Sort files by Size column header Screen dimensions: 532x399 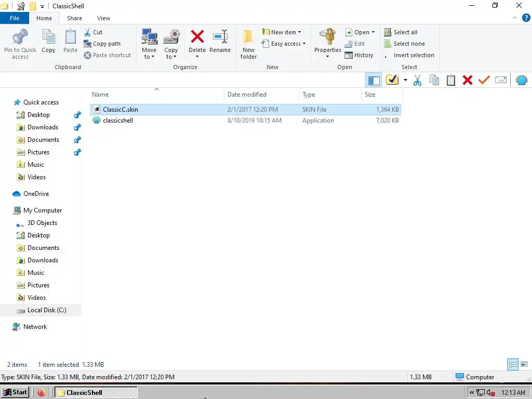point(382,95)
